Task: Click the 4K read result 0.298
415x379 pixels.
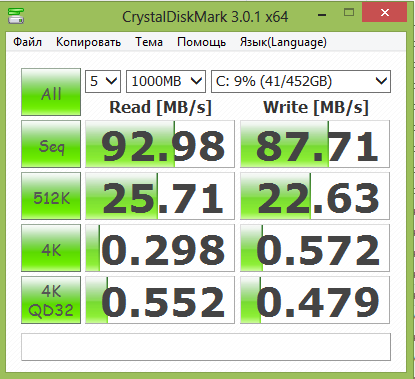Action: 160,248
